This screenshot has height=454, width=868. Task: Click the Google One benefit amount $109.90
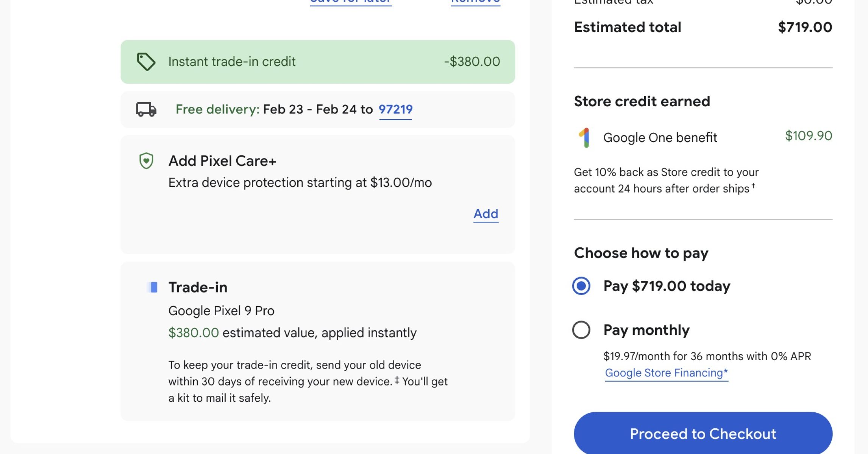coord(808,136)
